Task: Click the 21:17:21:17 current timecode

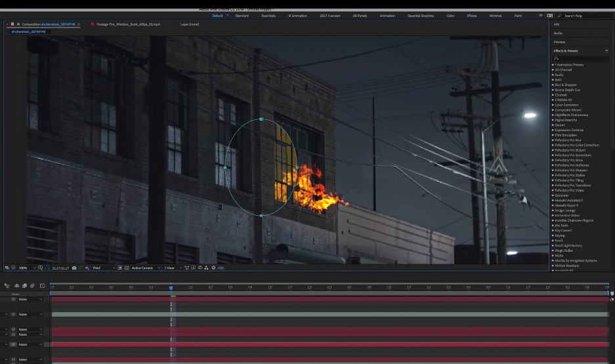Action: [60, 268]
